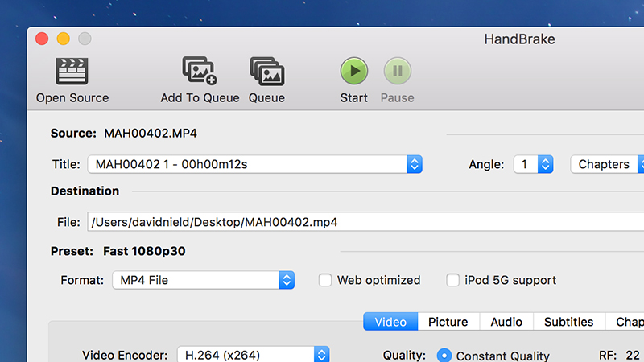
Task: Click the Add To Queue label text
Action: pos(200,98)
